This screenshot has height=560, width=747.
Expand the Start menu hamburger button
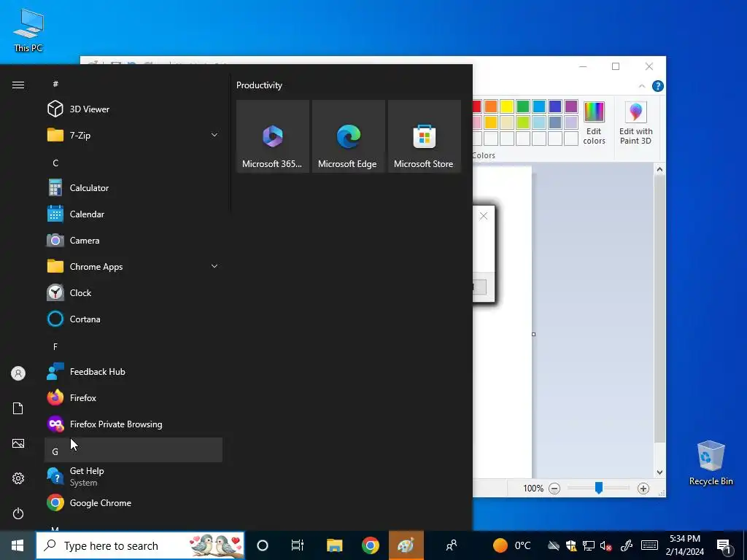click(18, 85)
